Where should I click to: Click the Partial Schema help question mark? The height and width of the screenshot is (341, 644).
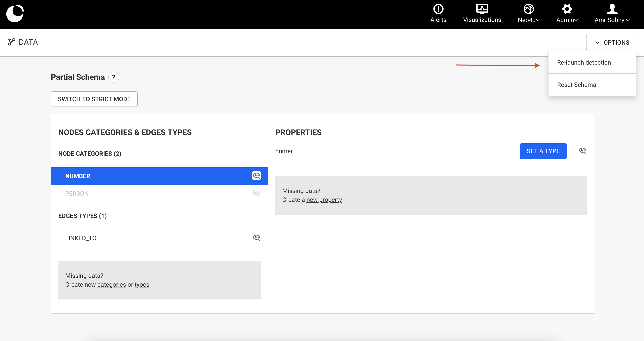click(114, 77)
